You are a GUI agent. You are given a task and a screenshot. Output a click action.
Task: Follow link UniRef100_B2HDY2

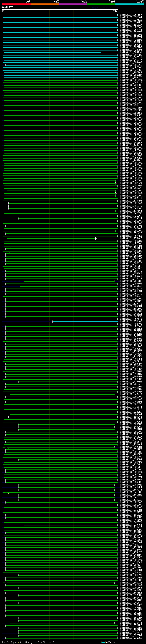point(131,366)
